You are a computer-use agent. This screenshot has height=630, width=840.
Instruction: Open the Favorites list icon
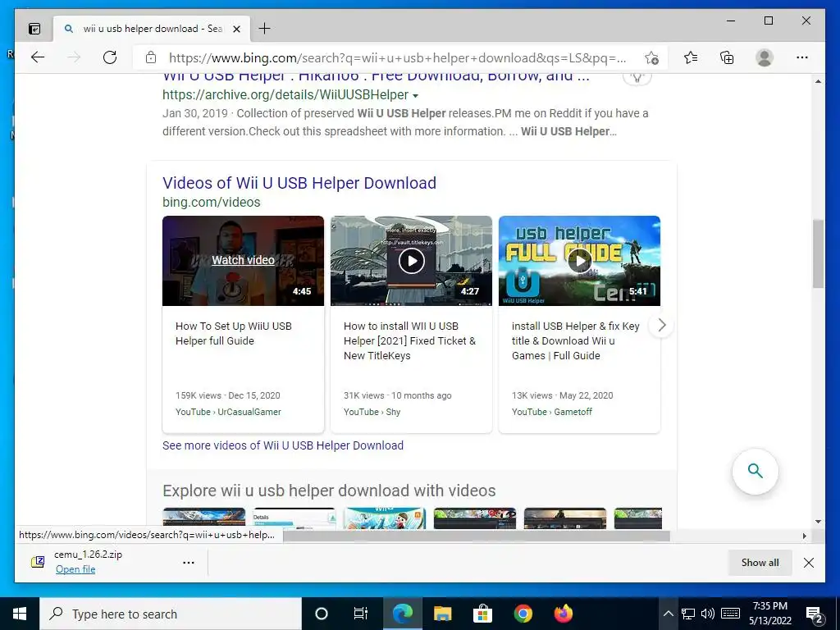691,57
